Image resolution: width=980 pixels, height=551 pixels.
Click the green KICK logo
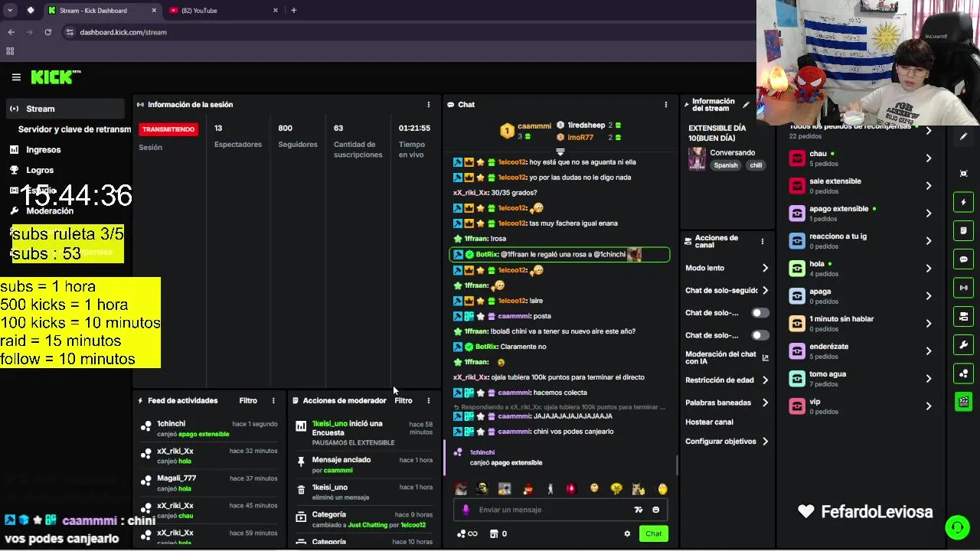coord(55,77)
